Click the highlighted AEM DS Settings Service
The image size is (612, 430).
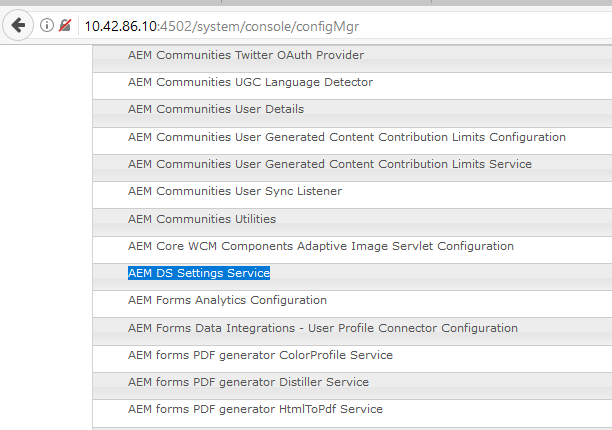pos(199,273)
